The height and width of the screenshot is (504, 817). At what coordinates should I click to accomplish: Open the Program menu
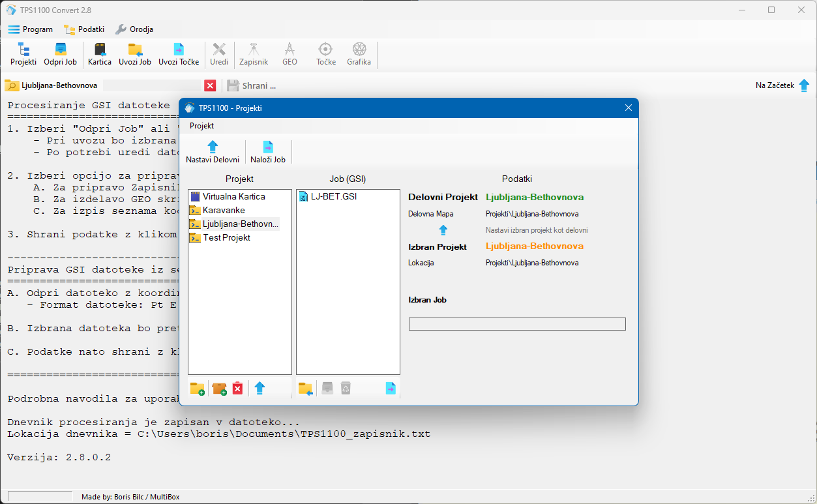point(31,29)
